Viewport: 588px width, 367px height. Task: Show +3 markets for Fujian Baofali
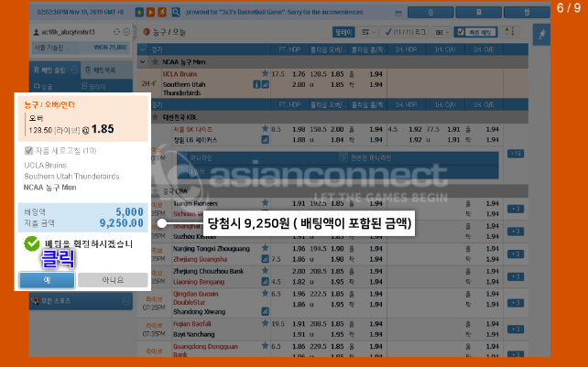tap(516, 329)
